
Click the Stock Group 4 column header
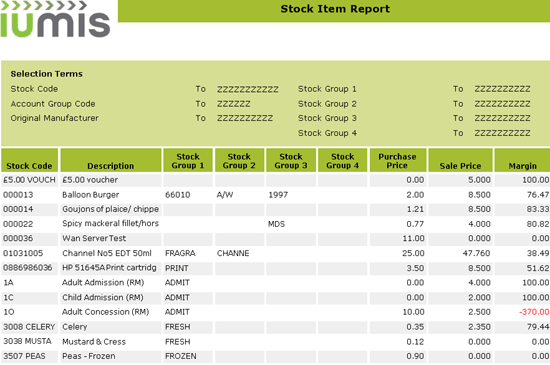pos(342,160)
